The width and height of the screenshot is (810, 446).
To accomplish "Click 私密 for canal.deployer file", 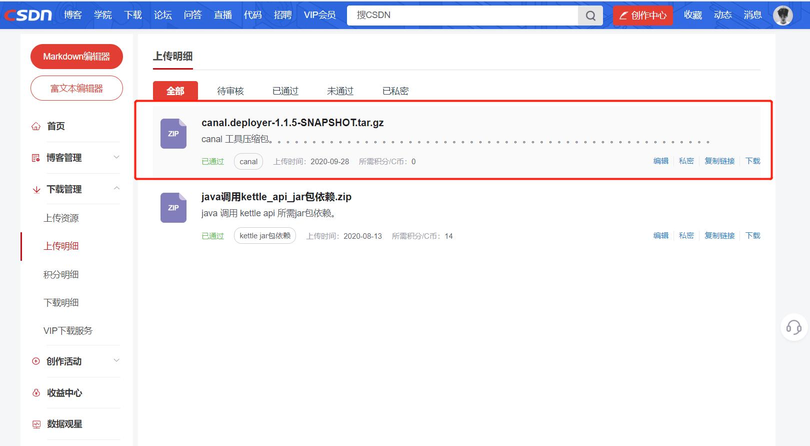I will coord(687,161).
